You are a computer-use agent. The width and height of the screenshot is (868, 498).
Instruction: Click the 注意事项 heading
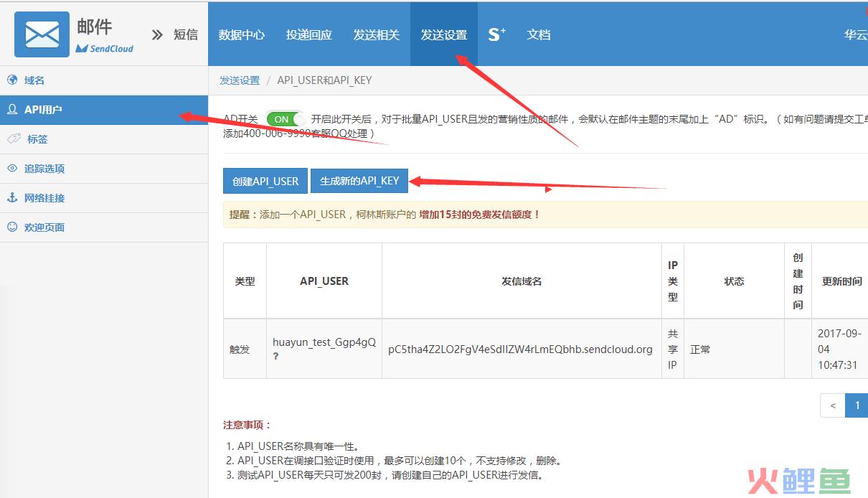point(247,425)
